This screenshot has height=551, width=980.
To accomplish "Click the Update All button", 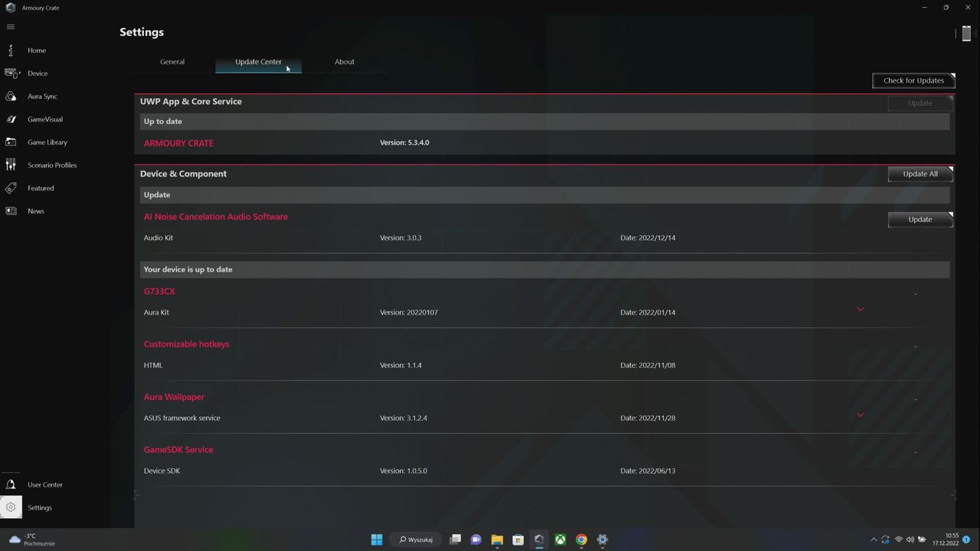I will 920,174.
